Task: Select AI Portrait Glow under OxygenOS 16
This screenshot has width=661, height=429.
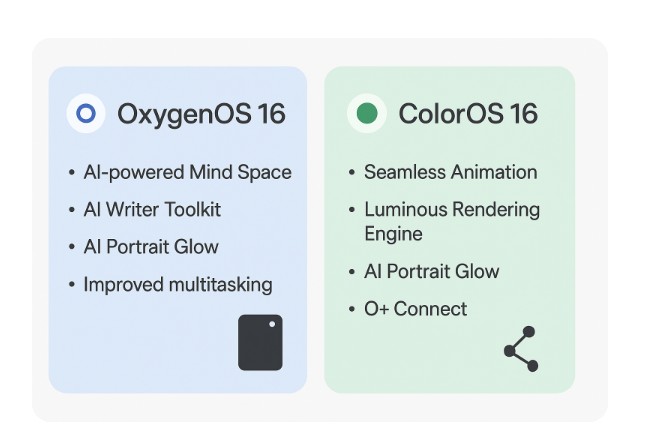Action: pos(150,247)
